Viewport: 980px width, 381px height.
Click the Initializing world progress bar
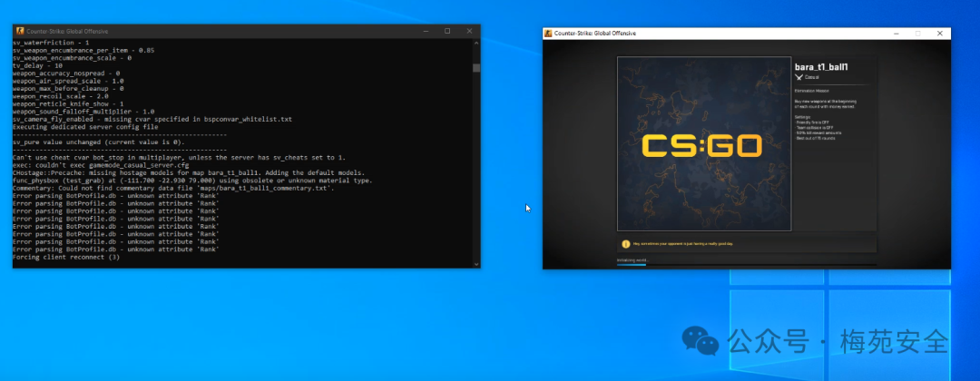click(x=746, y=265)
